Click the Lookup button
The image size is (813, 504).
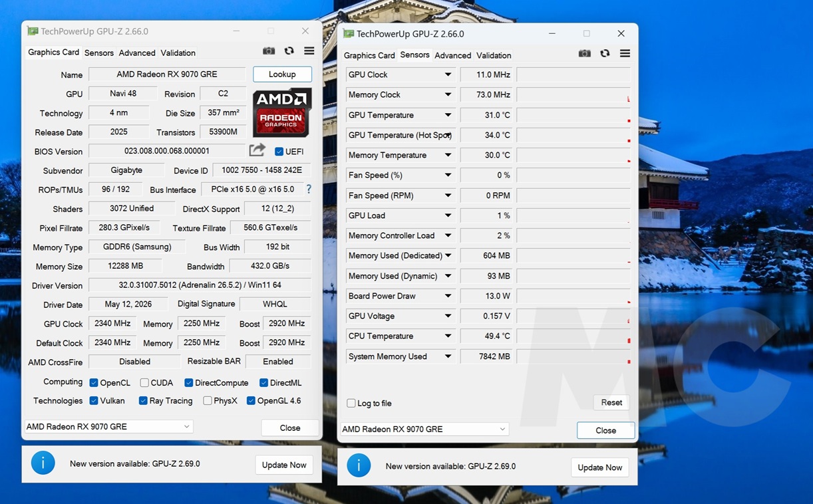point(282,74)
